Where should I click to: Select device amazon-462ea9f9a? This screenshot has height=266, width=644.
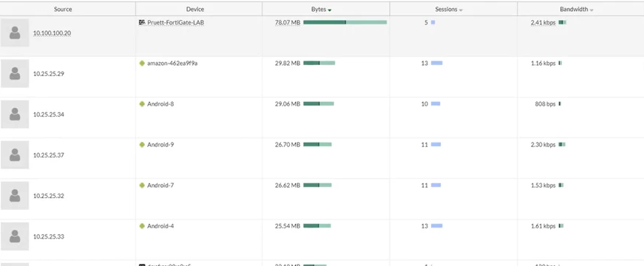[172, 64]
